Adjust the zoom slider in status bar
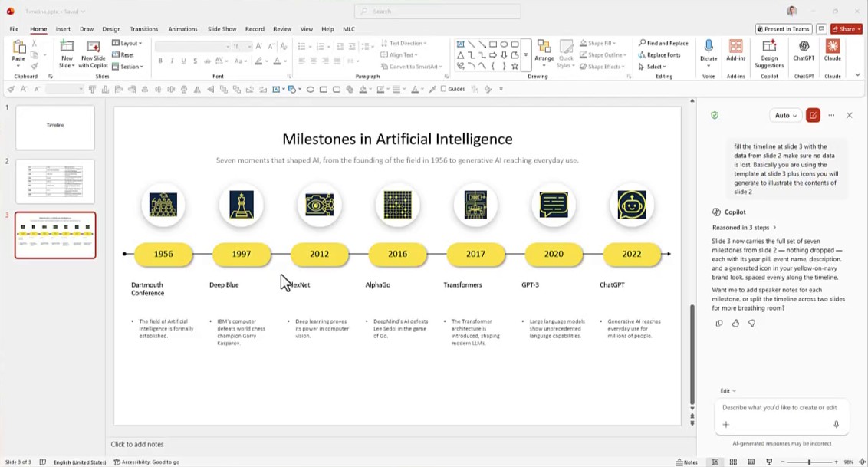Image resolution: width=868 pixels, height=467 pixels. coord(809,462)
